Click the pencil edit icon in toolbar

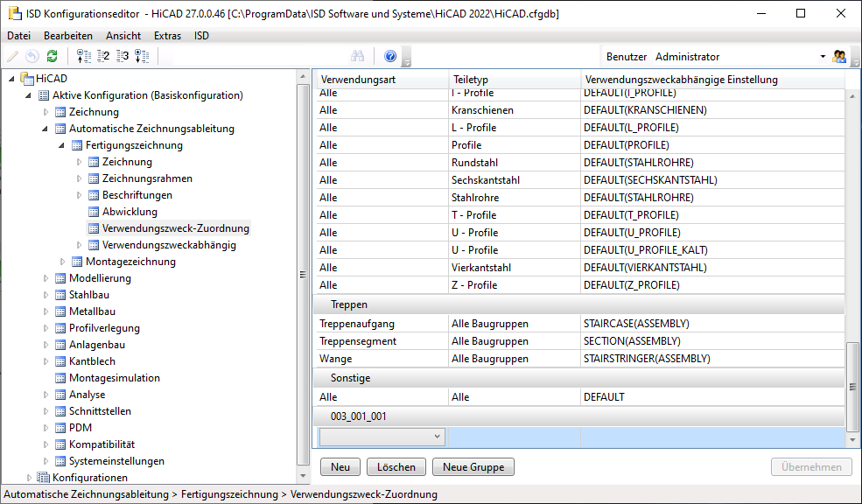(x=12, y=55)
